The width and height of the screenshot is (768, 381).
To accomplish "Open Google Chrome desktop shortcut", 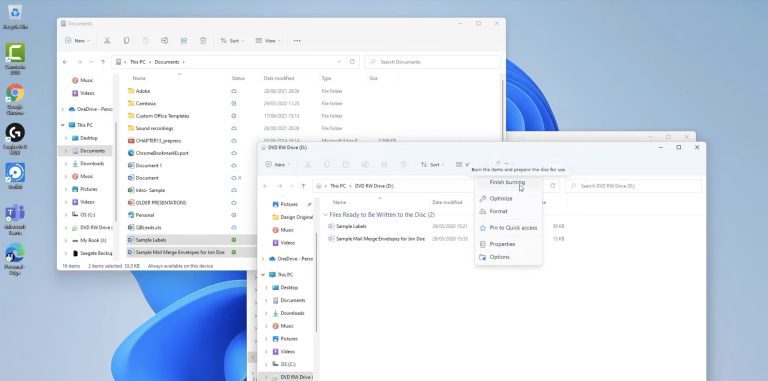I will 15,99.
